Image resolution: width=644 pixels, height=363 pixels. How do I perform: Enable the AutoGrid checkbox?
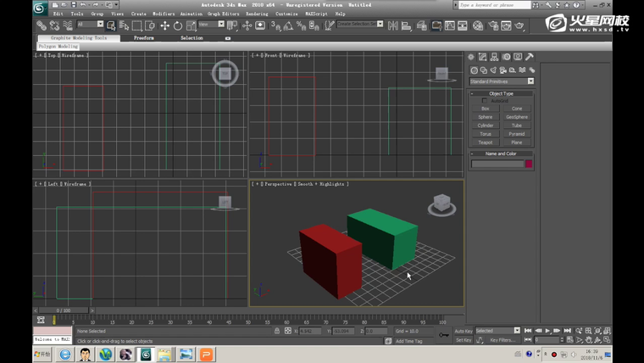485,101
